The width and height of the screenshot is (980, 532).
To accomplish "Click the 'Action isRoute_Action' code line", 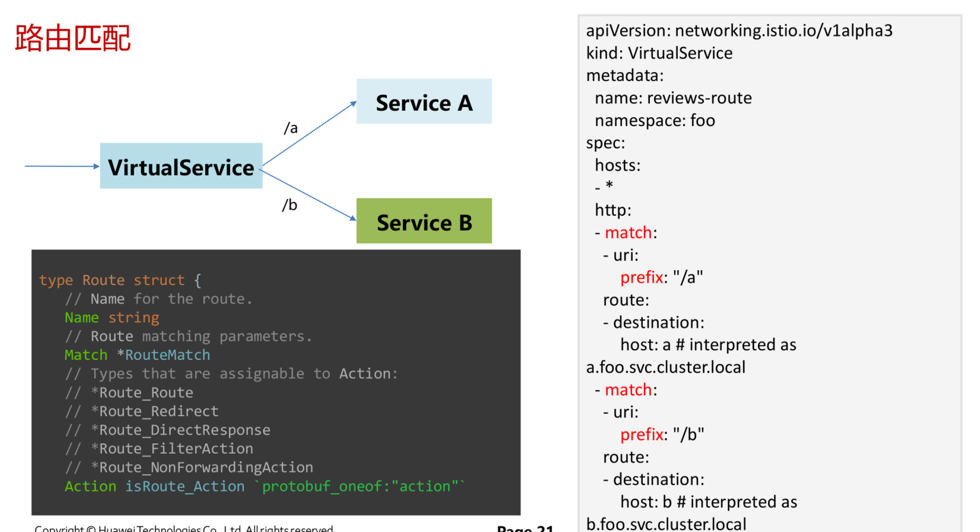I will click(x=155, y=486).
